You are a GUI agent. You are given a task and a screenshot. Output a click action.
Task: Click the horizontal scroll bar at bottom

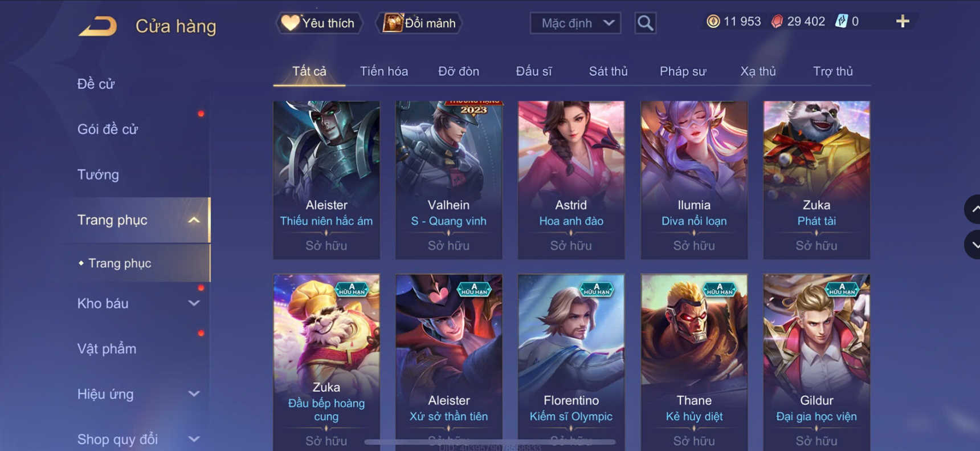[x=490, y=442]
